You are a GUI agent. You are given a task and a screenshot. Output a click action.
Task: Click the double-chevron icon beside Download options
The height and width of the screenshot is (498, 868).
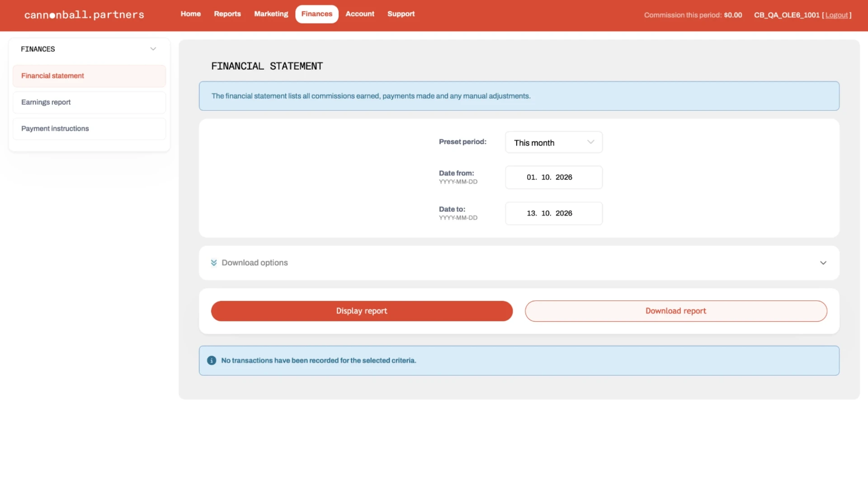coord(214,263)
